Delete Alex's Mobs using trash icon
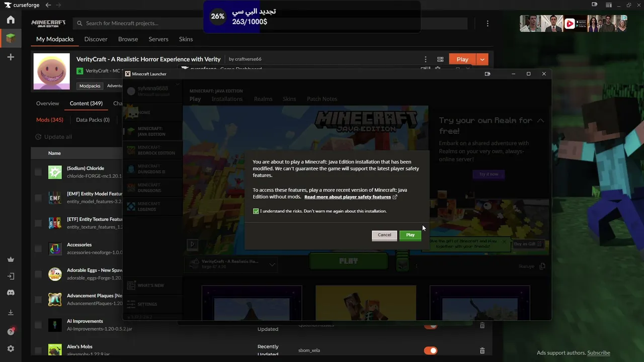 482,350
